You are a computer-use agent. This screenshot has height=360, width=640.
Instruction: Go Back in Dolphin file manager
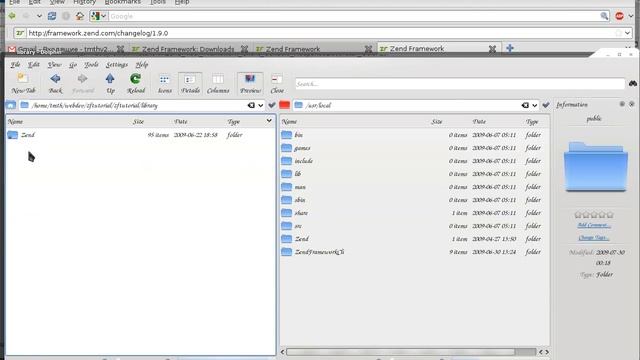(x=56, y=84)
